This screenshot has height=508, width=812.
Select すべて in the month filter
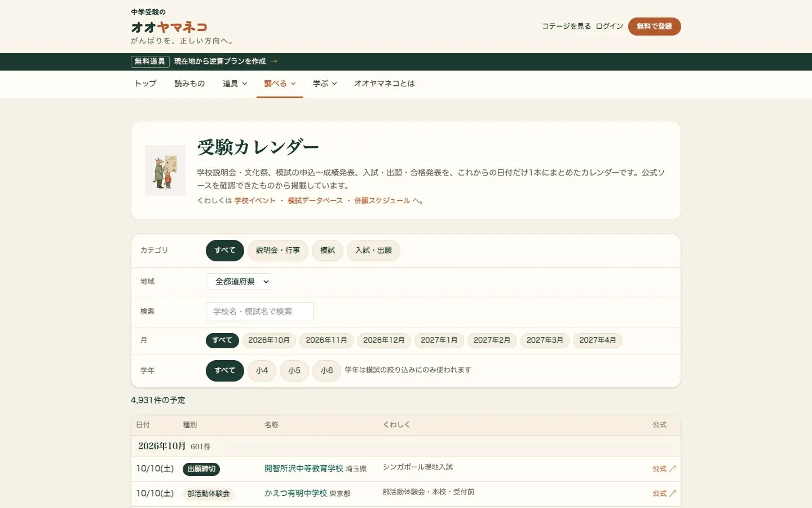pos(222,340)
